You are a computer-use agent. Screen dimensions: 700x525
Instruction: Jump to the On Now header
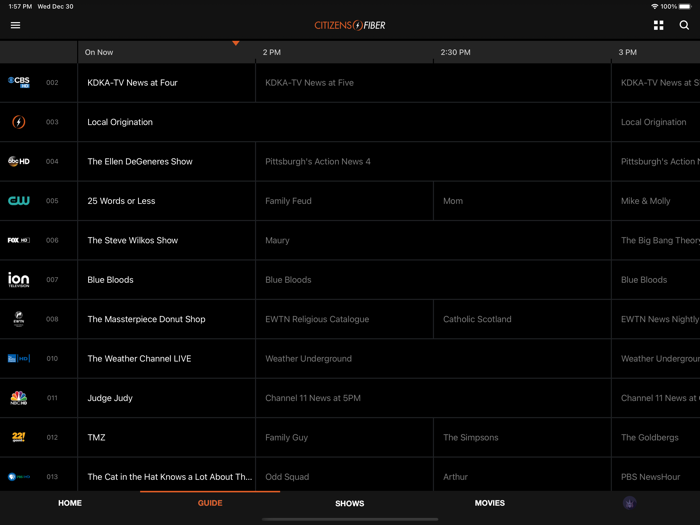coord(99,52)
